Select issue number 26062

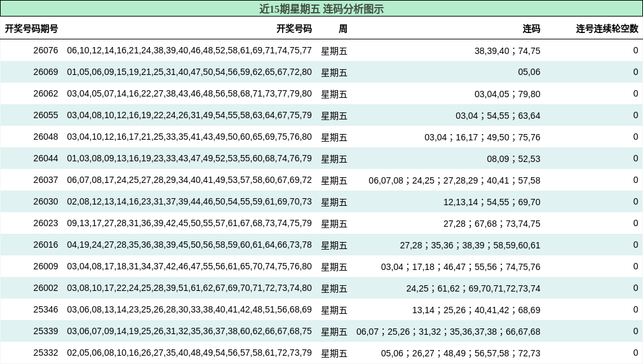(x=46, y=94)
